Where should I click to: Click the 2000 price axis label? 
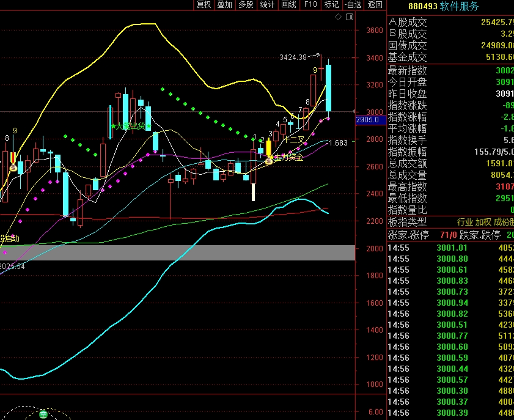click(x=375, y=249)
